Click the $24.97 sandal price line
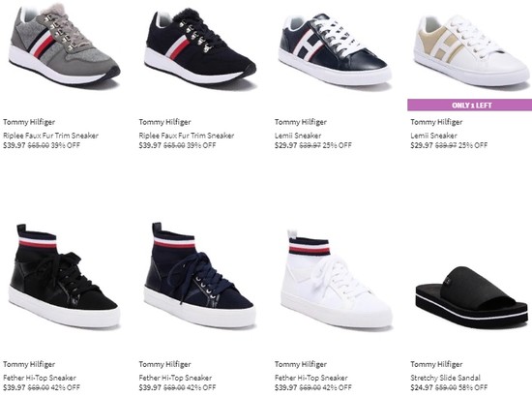Viewport: 532px width, 397px height. coord(449,387)
